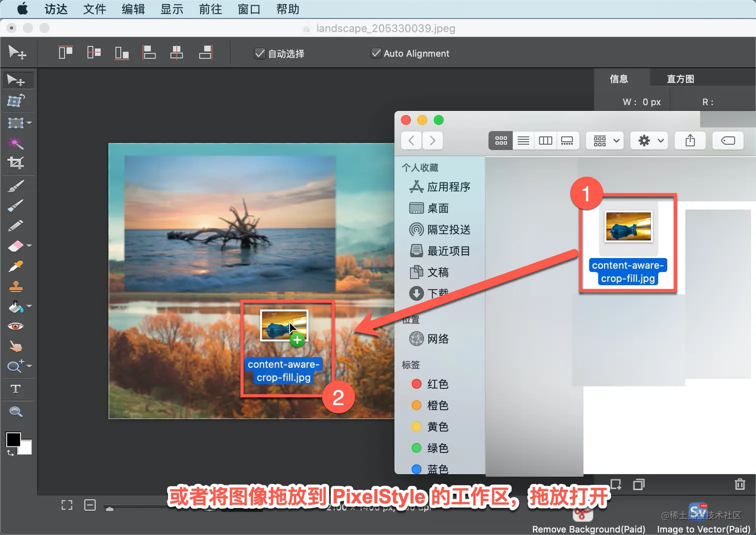Click the align horizontal centers icon

tap(176, 52)
